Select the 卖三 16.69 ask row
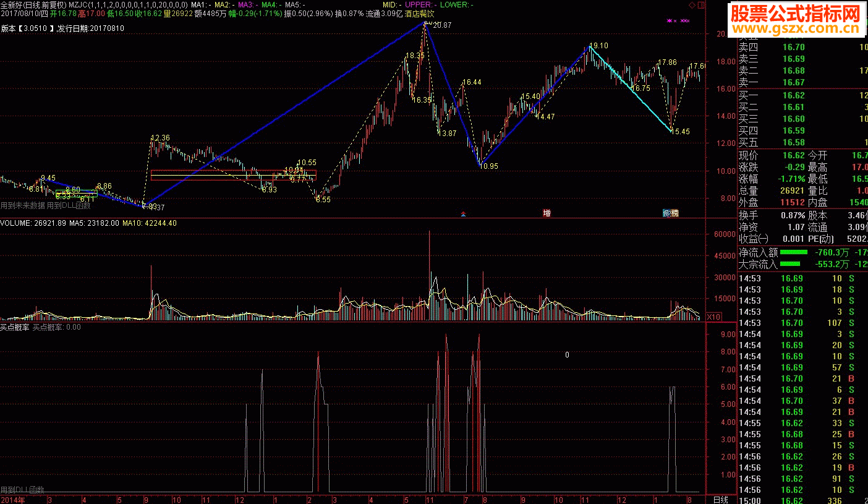The width and height of the screenshot is (868, 504). pyautogui.click(x=802, y=59)
